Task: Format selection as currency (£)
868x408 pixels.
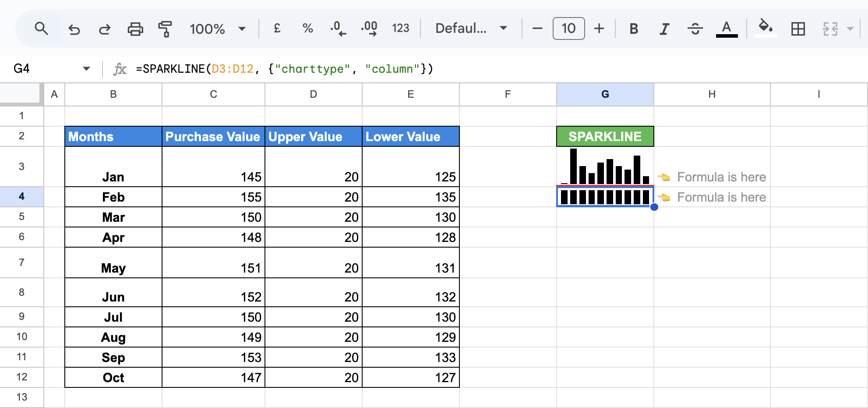Action: [x=277, y=28]
